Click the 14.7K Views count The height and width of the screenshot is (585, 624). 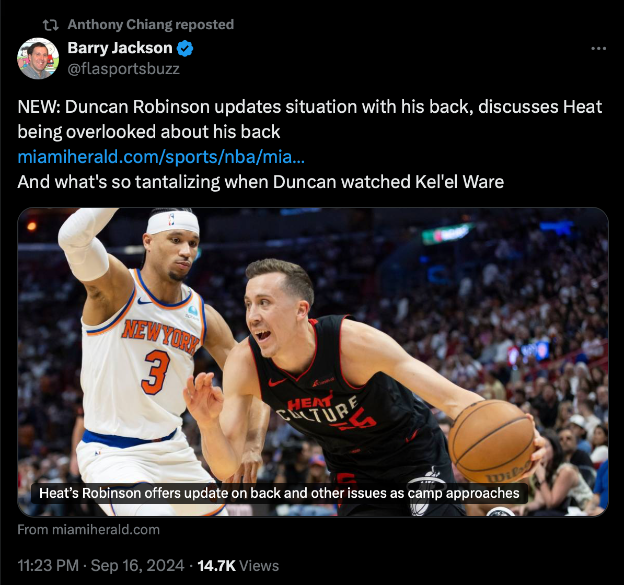click(238, 566)
